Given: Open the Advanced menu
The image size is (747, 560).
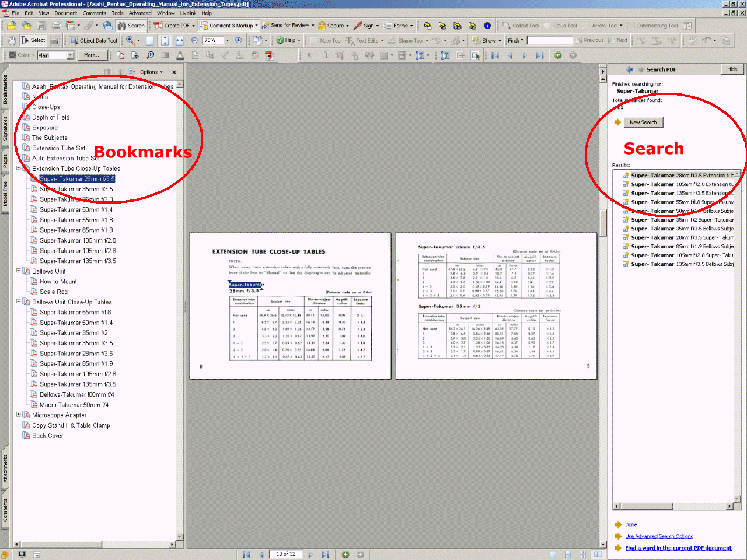Looking at the screenshot, I should pyautogui.click(x=140, y=13).
